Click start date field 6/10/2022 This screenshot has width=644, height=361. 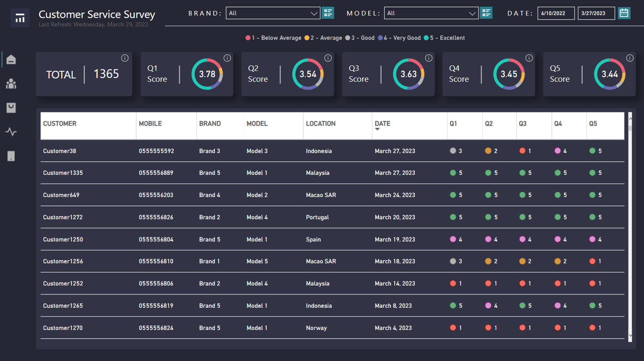[x=556, y=13]
